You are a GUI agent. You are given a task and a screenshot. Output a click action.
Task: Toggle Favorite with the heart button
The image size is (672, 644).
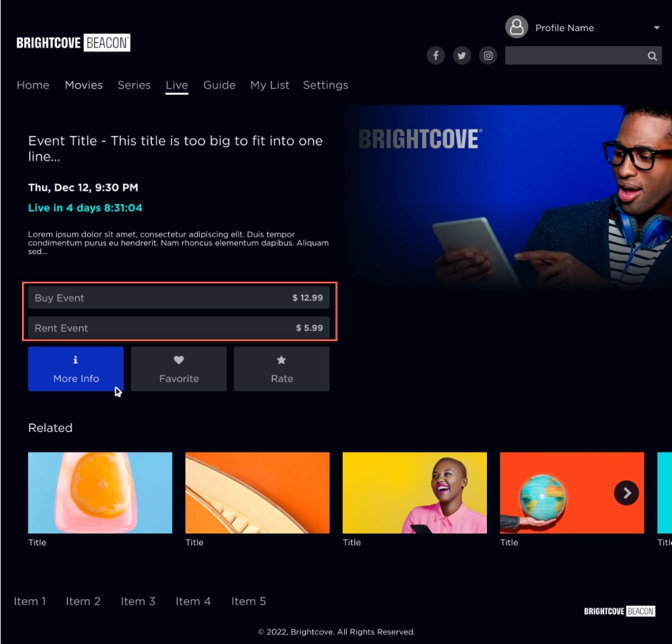179,369
